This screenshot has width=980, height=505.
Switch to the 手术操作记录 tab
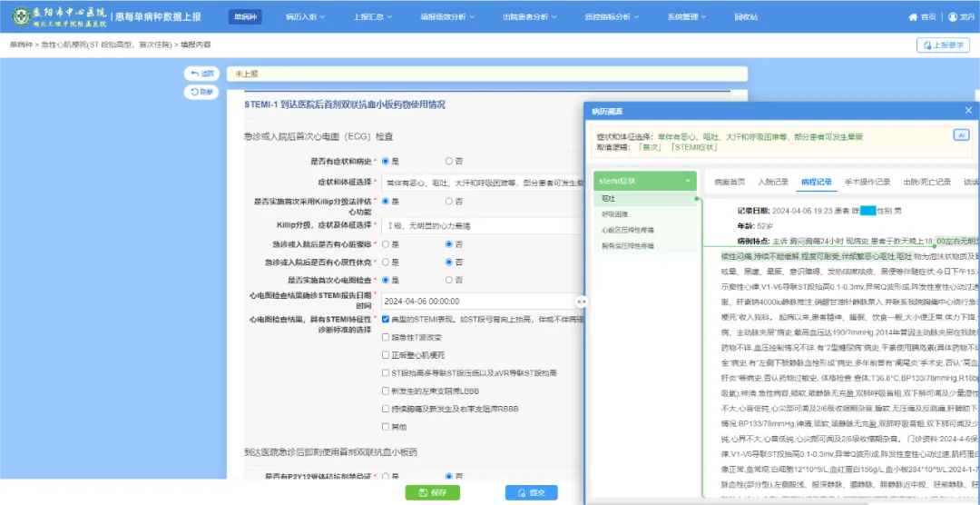pyautogui.click(x=867, y=182)
